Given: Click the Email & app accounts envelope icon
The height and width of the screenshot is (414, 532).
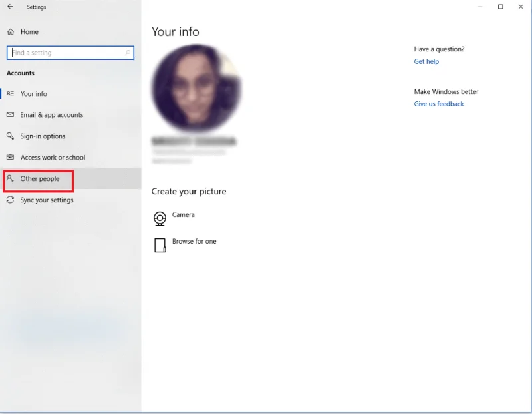Looking at the screenshot, I should [x=11, y=115].
